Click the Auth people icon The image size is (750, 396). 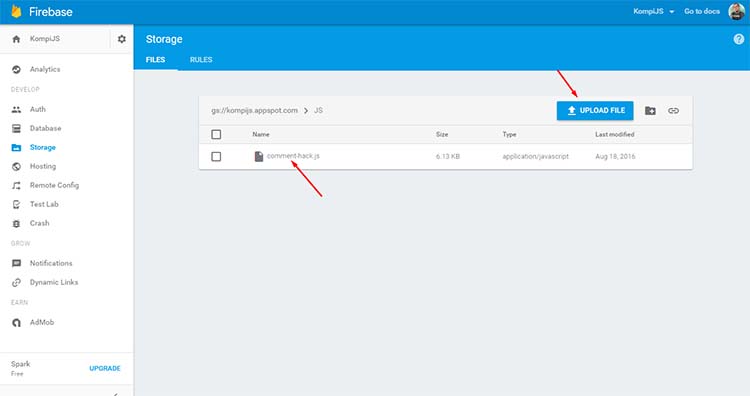coord(16,110)
